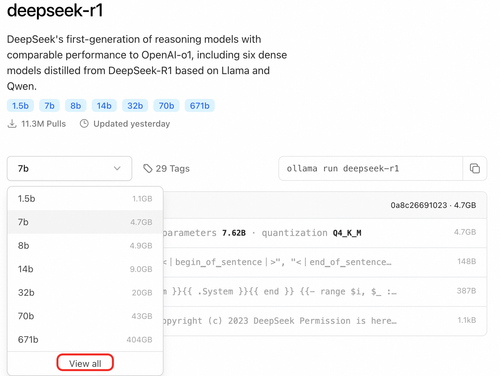Click the tag icon beside 29 Tags
The height and width of the screenshot is (376, 500).
147,169
